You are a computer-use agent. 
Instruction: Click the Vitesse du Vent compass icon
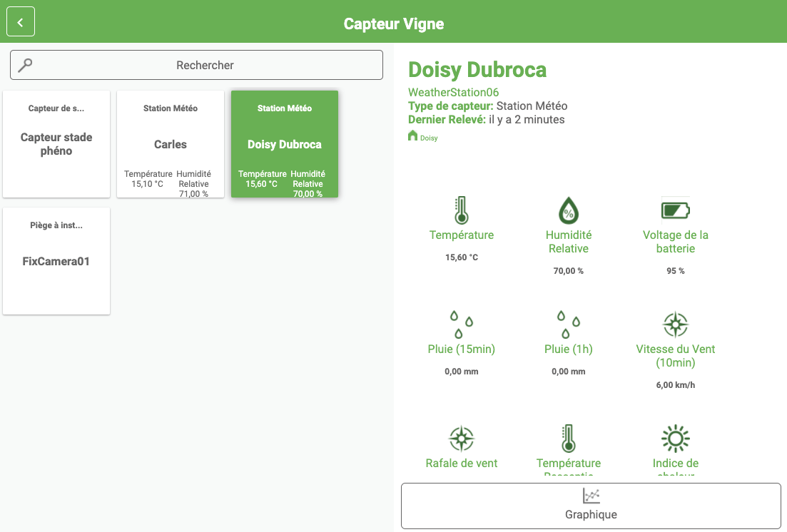[x=675, y=324]
